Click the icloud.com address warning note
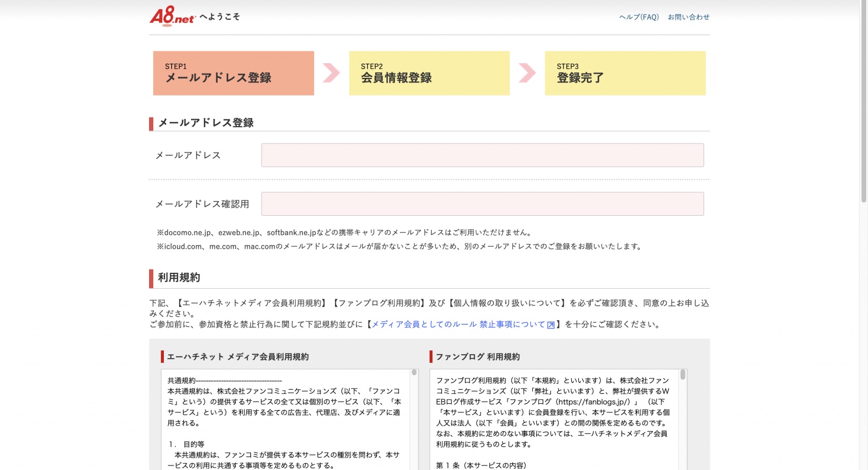This screenshot has height=470, width=868. click(400, 246)
